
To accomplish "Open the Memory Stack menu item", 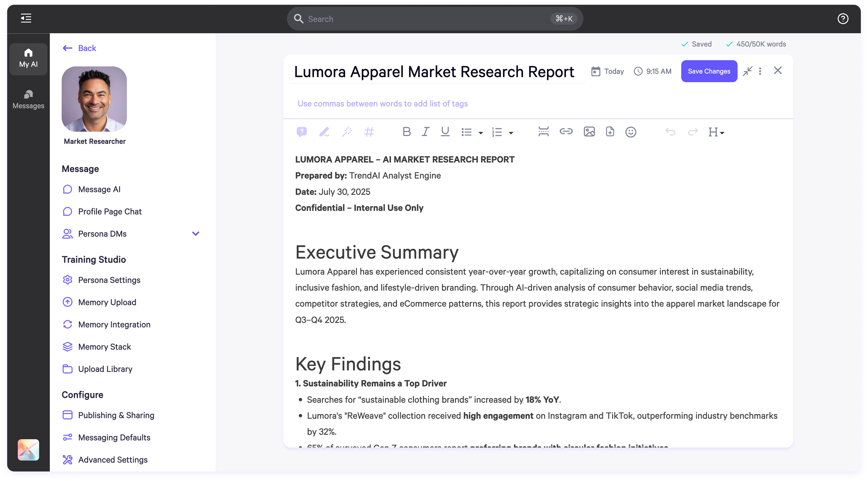I will [x=105, y=347].
